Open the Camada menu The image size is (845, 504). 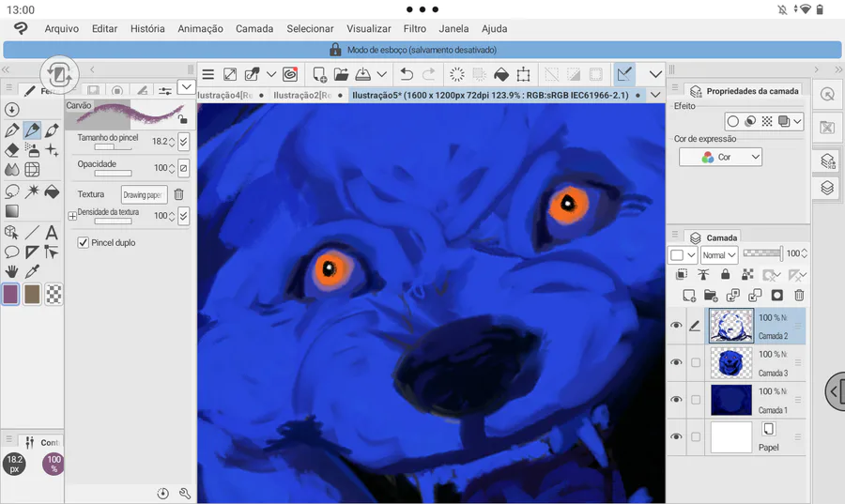coord(254,28)
